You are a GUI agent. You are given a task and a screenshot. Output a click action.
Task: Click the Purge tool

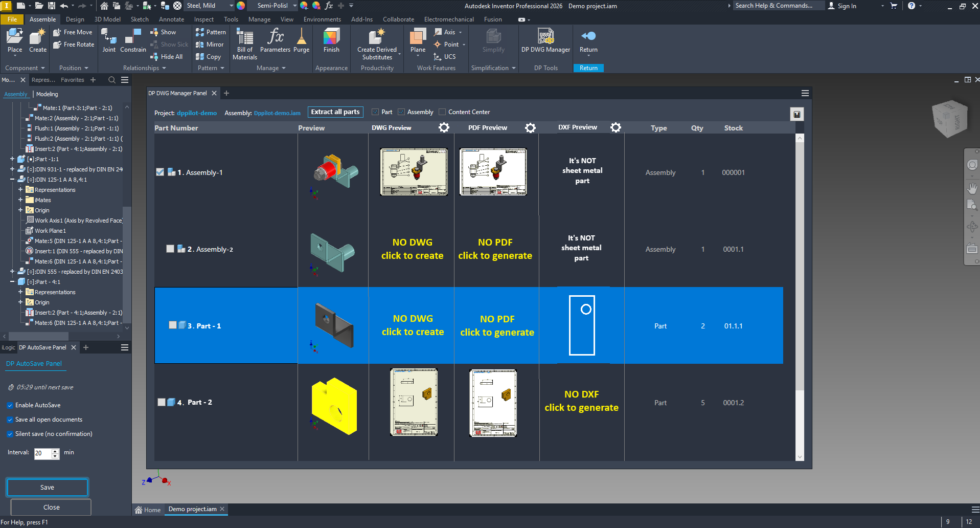pyautogui.click(x=302, y=40)
